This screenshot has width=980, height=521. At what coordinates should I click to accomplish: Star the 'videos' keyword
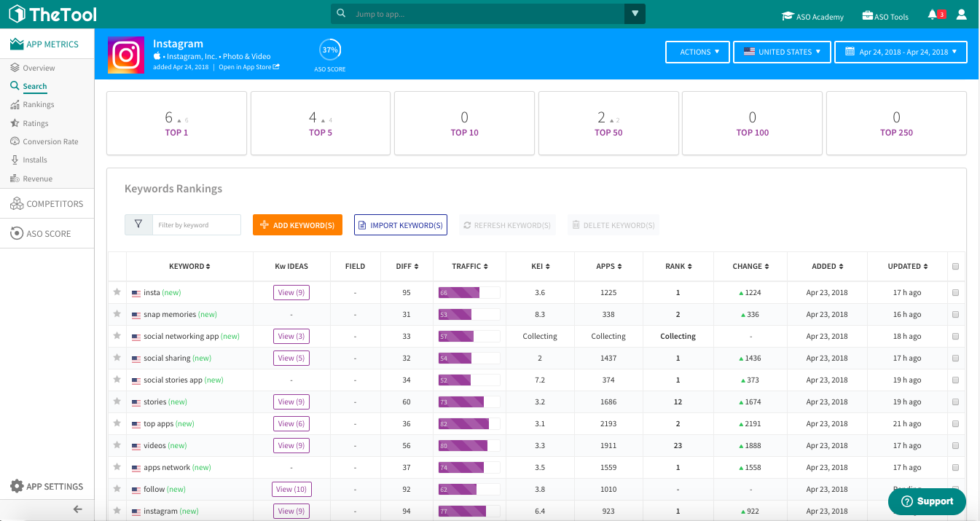coord(117,445)
